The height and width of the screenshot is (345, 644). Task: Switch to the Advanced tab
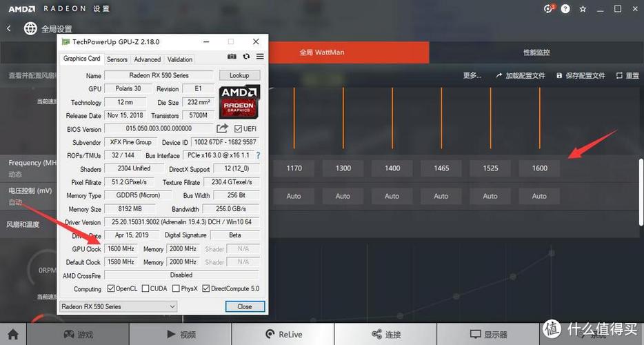click(x=147, y=59)
